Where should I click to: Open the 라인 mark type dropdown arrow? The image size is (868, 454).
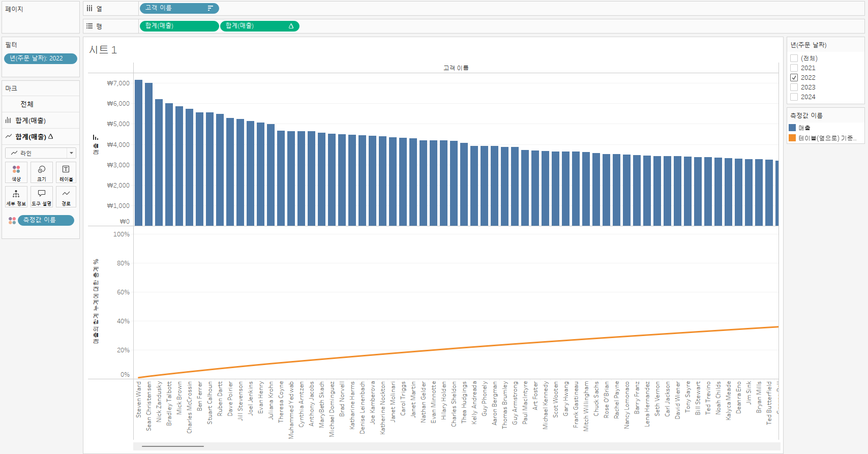pos(72,153)
